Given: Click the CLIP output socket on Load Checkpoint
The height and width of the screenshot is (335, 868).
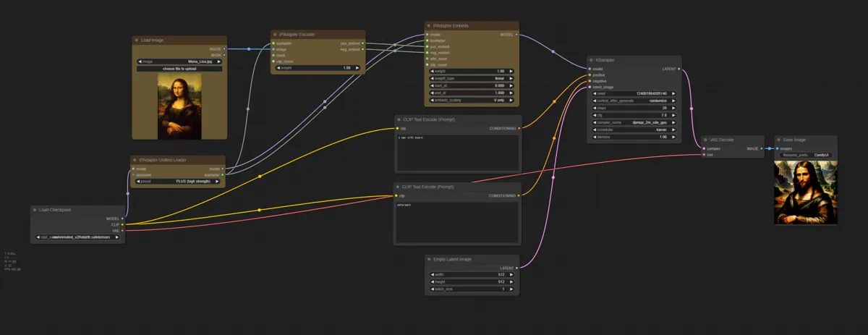Looking at the screenshot, I should (123, 224).
